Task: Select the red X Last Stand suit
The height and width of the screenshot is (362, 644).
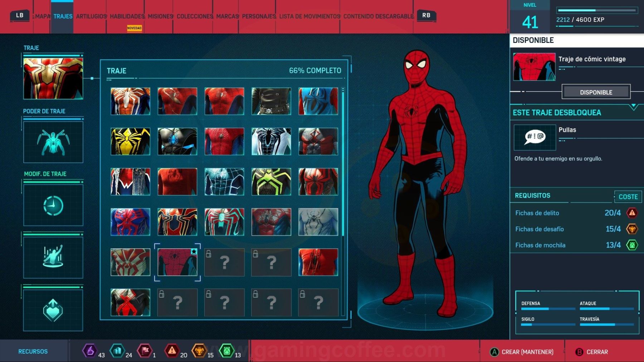Action: pos(130,302)
